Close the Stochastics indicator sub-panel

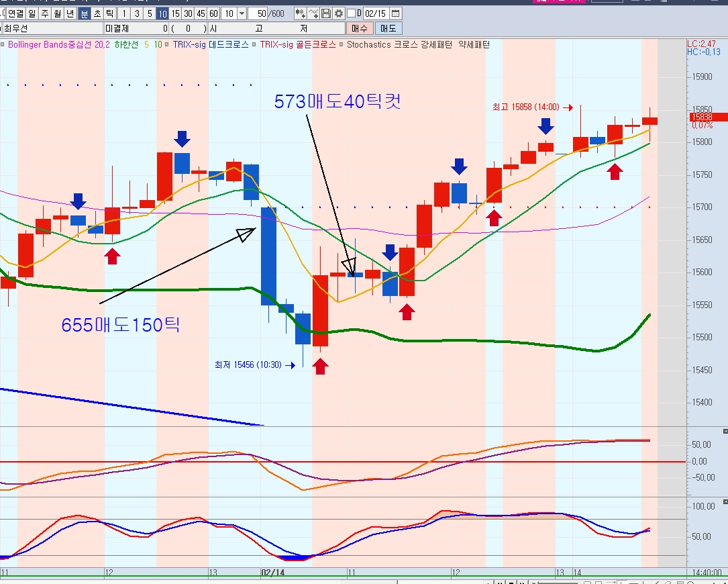(725, 502)
